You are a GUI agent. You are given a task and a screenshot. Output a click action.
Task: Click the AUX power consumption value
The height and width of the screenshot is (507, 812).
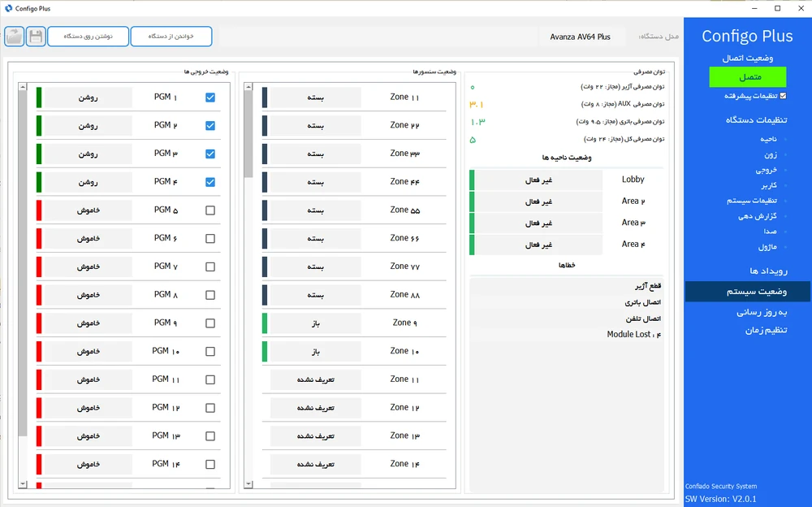(477, 104)
